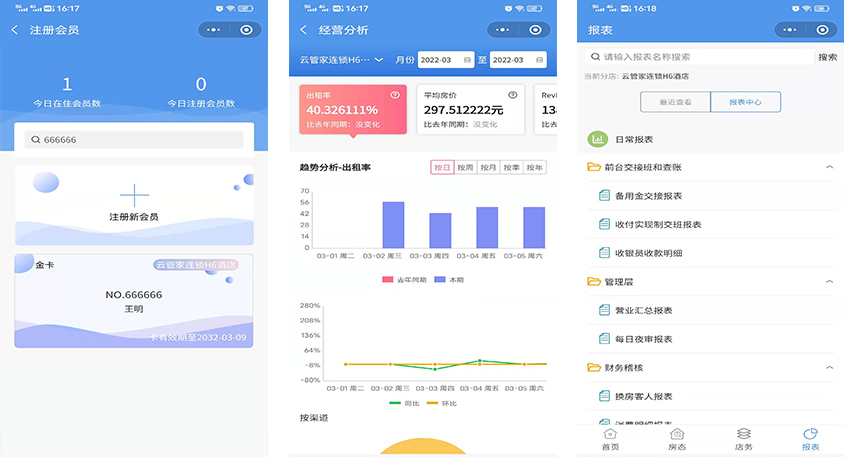Open the 云管家连锁H6 store dropdown
Screen dimensions: 844x457
(x=342, y=60)
